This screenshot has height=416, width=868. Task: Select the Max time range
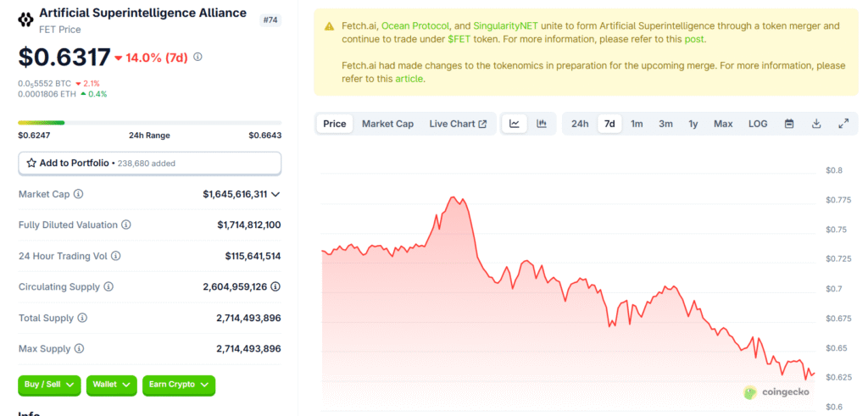(x=723, y=124)
